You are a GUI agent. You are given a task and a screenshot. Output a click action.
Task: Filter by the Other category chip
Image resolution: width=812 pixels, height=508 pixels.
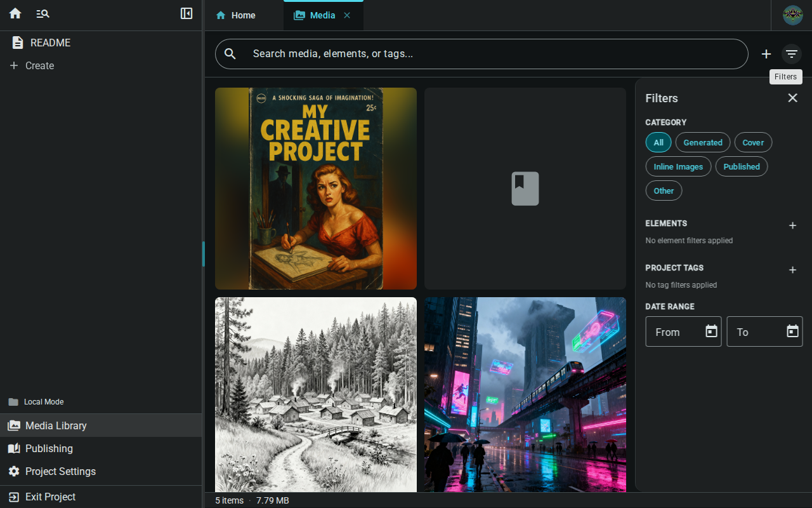(x=664, y=190)
